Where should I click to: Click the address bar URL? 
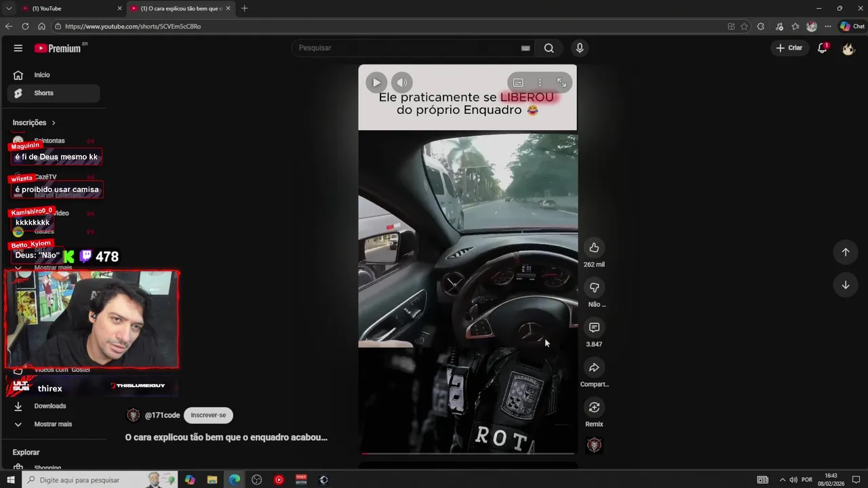click(133, 26)
